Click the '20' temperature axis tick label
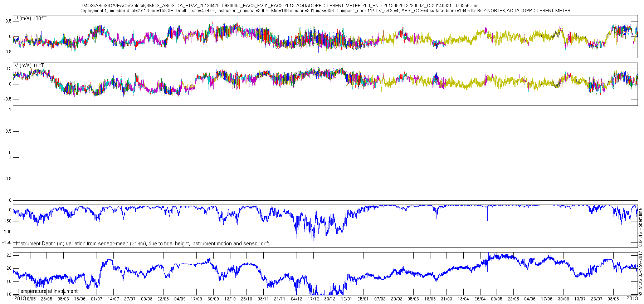Image resolution: width=644 pixels, height=304 pixels. pyautogui.click(x=9, y=268)
